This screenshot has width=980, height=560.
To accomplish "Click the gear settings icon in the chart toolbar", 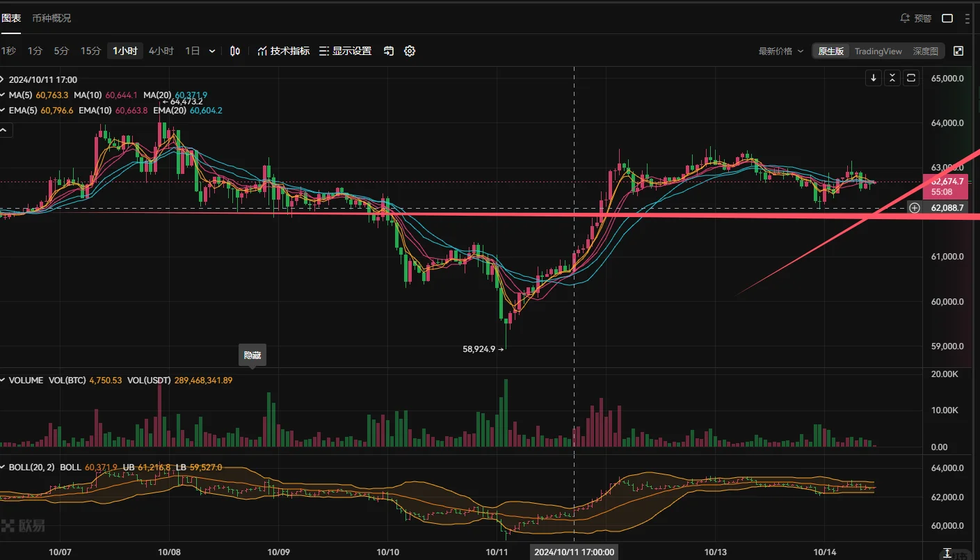I will (410, 51).
